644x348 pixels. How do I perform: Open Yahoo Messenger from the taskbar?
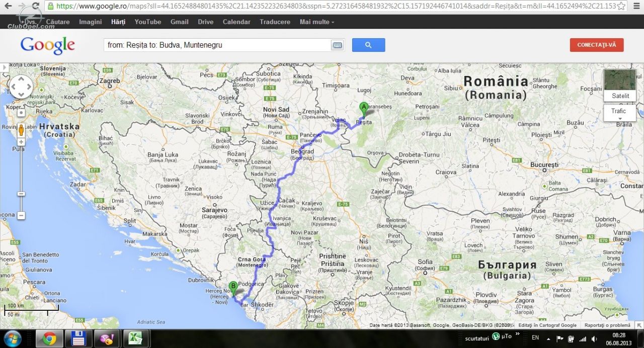(107, 338)
